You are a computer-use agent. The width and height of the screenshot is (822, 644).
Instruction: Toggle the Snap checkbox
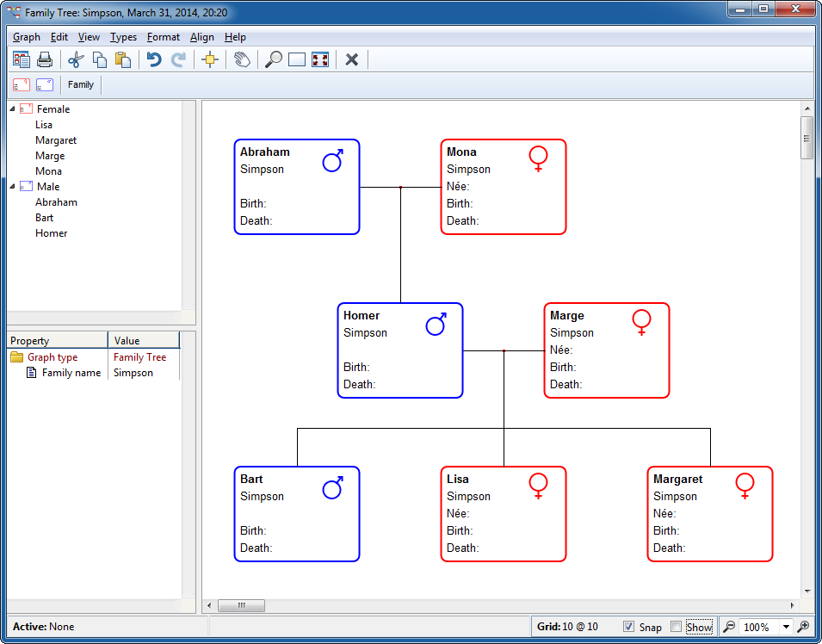(631, 627)
